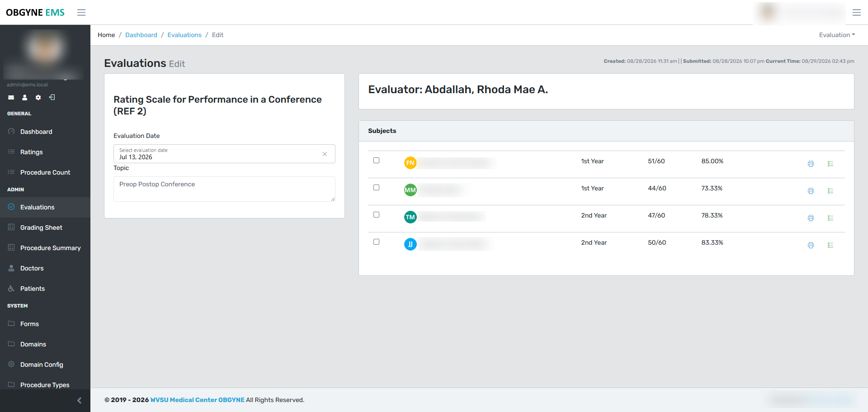
Task: Click the 51/60 score cell
Action: coord(656,161)
